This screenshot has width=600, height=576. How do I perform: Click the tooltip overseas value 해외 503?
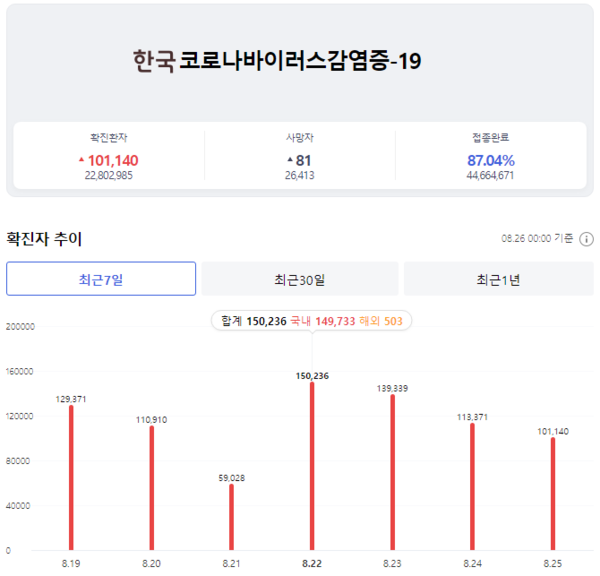click(x=381, y=321)
